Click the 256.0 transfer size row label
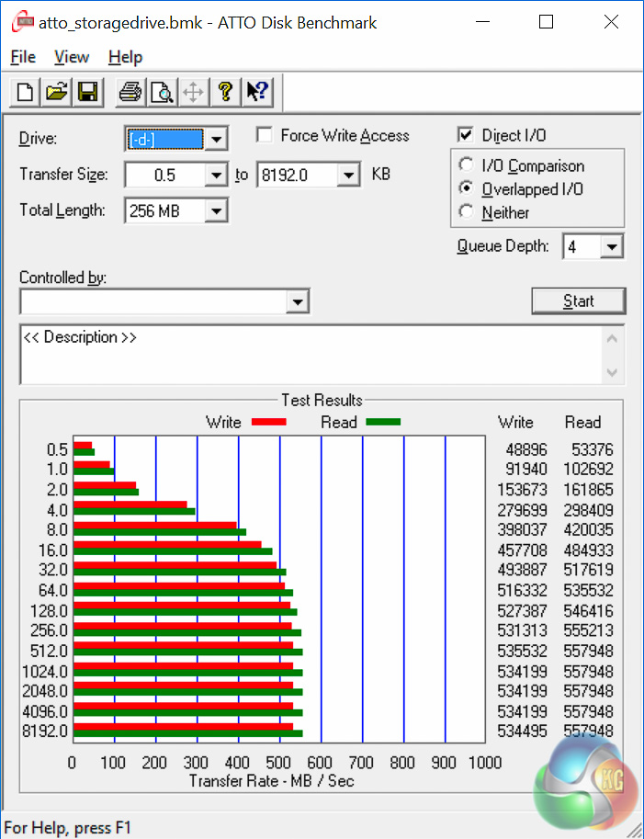Viewport: 644px width, 839px height. click(x=49, y=630)
